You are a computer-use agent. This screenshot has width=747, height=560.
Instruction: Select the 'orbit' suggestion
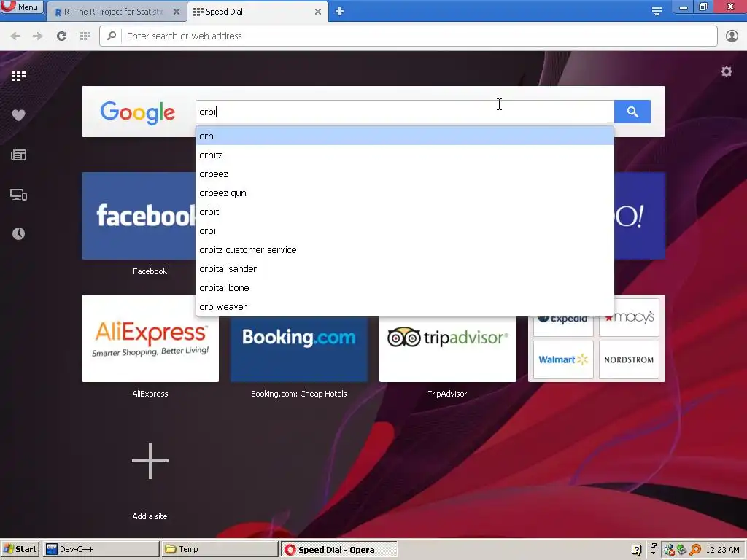pos(404,212)
